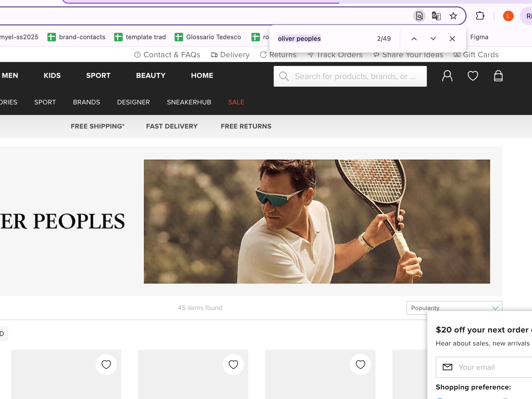
Task: Open the wishlist heart icon in header
Action: 473,76
